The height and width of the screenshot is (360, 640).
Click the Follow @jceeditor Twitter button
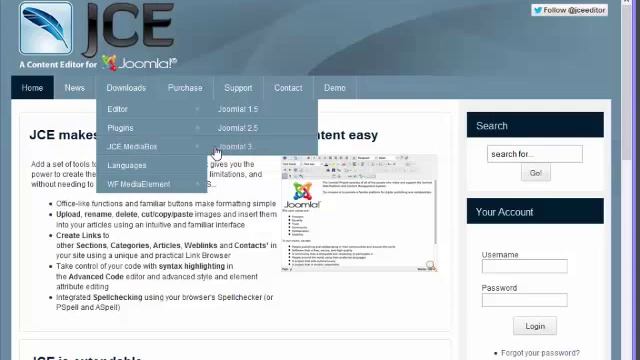click(x=569, y=10)
